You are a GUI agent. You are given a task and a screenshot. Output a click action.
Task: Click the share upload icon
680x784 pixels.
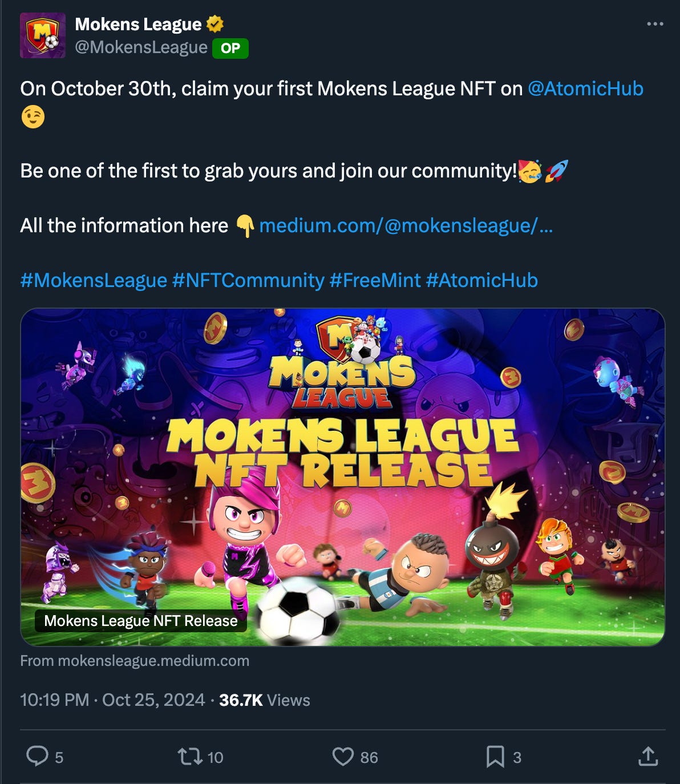(x=647, y=757)
